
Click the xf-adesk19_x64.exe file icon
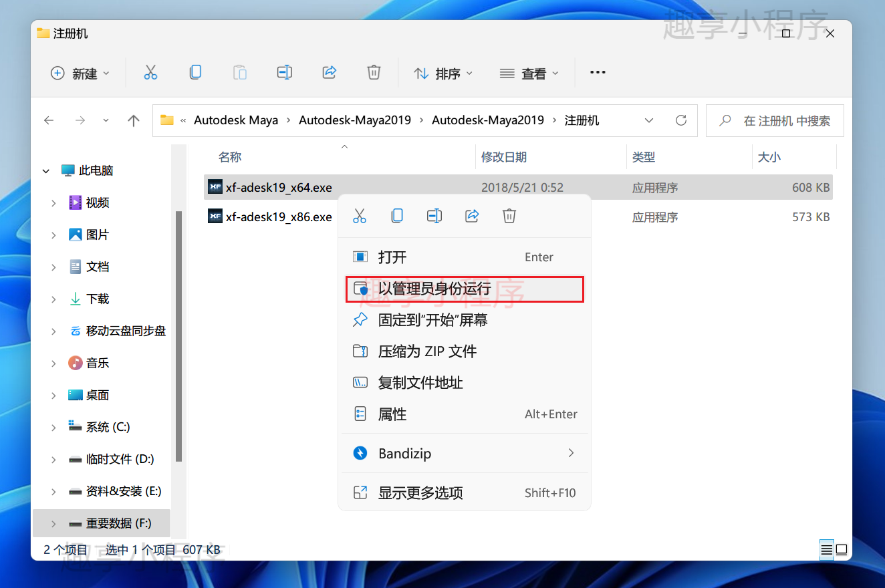215,187
